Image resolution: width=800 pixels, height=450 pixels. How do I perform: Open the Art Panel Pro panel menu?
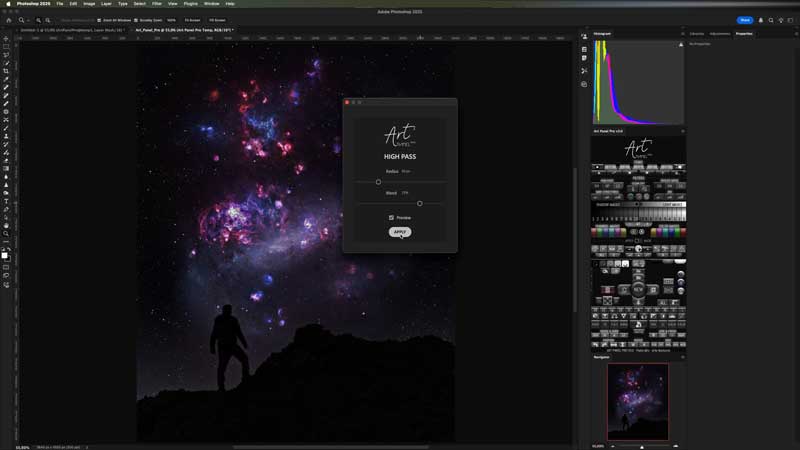click(683, 131)
